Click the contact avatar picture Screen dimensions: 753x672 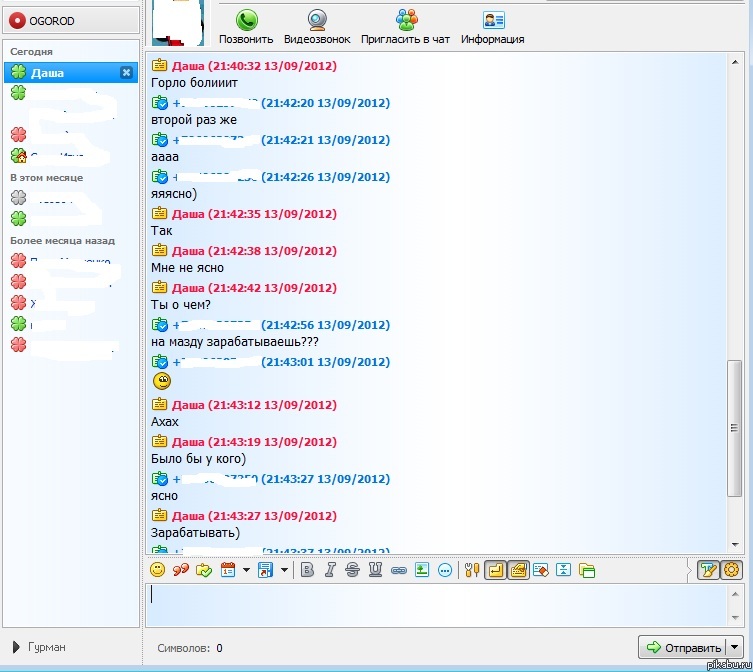point(178,23)
